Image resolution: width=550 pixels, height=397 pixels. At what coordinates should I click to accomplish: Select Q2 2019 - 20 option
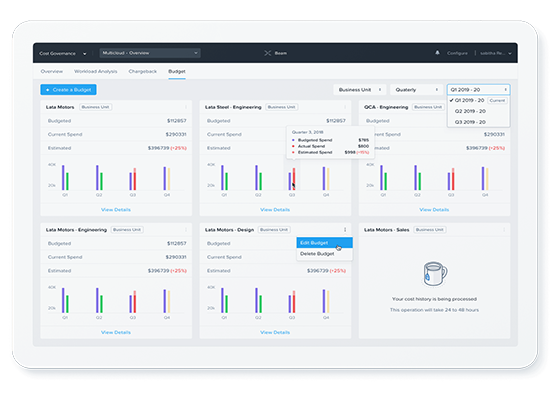tap(478, 111)
